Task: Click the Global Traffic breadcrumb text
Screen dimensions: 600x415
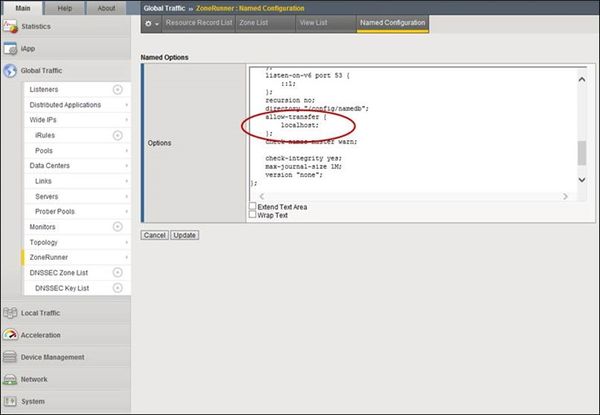Action: [164, 8]
